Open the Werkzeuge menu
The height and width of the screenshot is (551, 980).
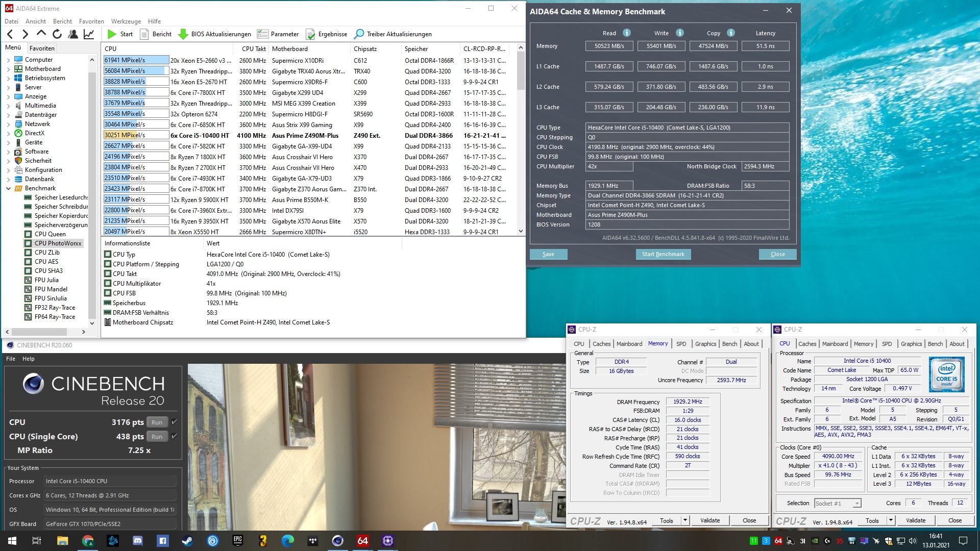[126, 21]
